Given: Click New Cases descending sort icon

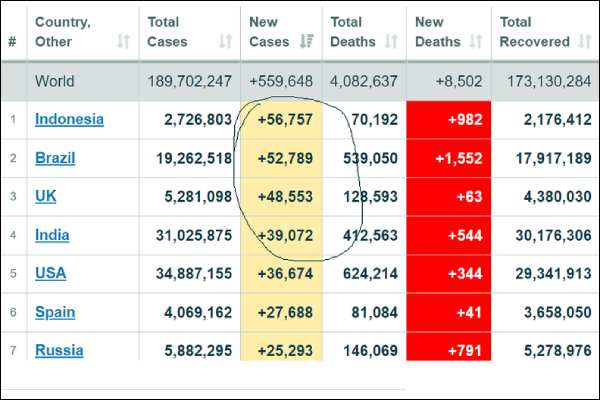Looking at the screenshot, I should click(307, 41).
